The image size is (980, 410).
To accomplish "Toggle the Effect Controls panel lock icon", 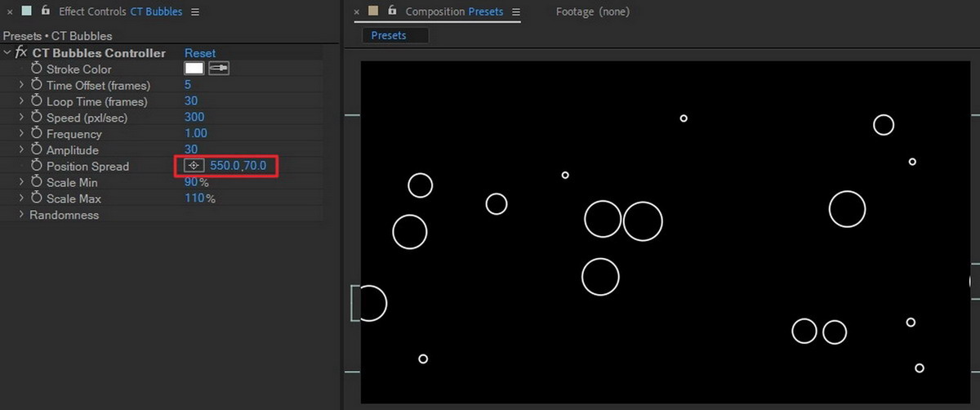I will 45,11.
